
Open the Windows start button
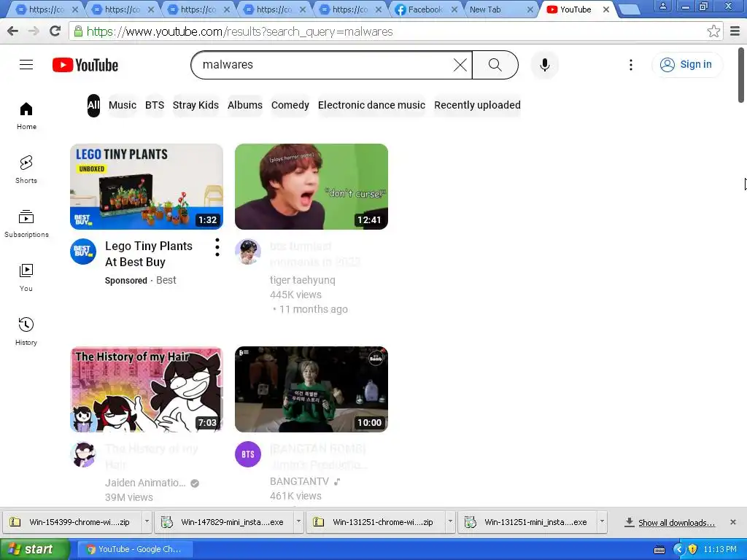35,549
